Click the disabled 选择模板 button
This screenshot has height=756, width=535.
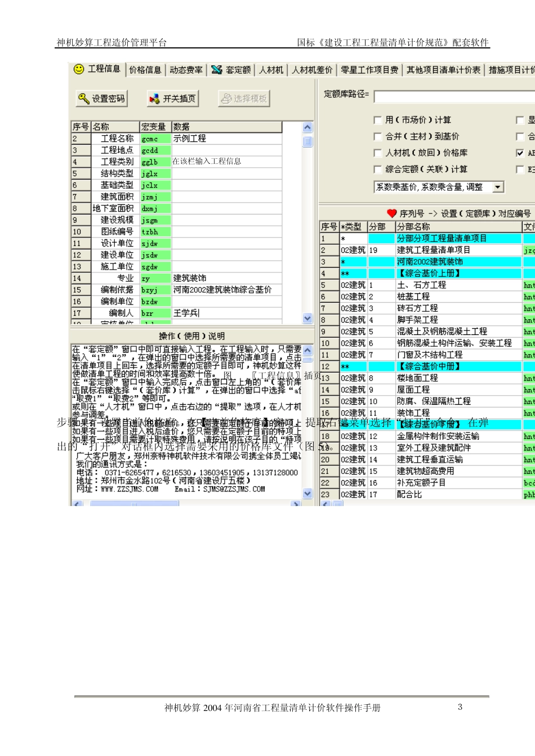244,99
